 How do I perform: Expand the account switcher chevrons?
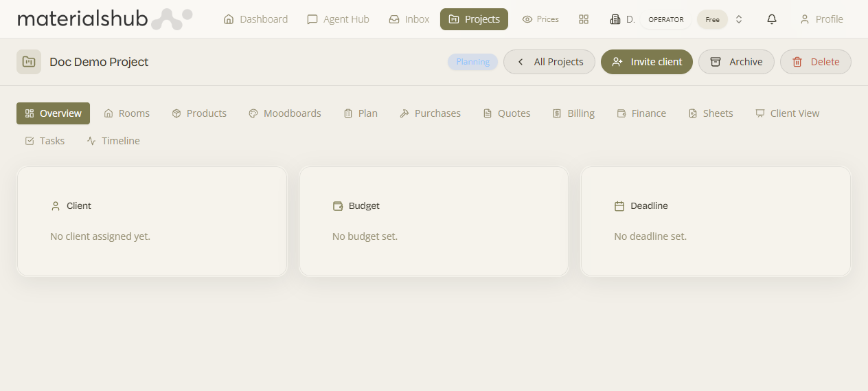(x=739, y=19)
